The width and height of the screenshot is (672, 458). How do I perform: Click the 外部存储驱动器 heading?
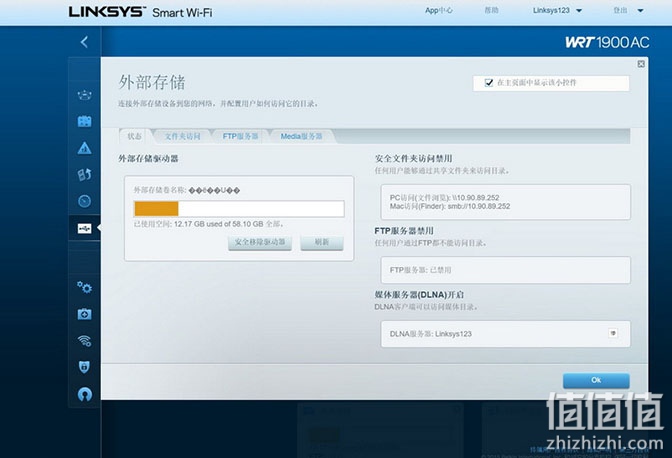[x=148, y=159]
